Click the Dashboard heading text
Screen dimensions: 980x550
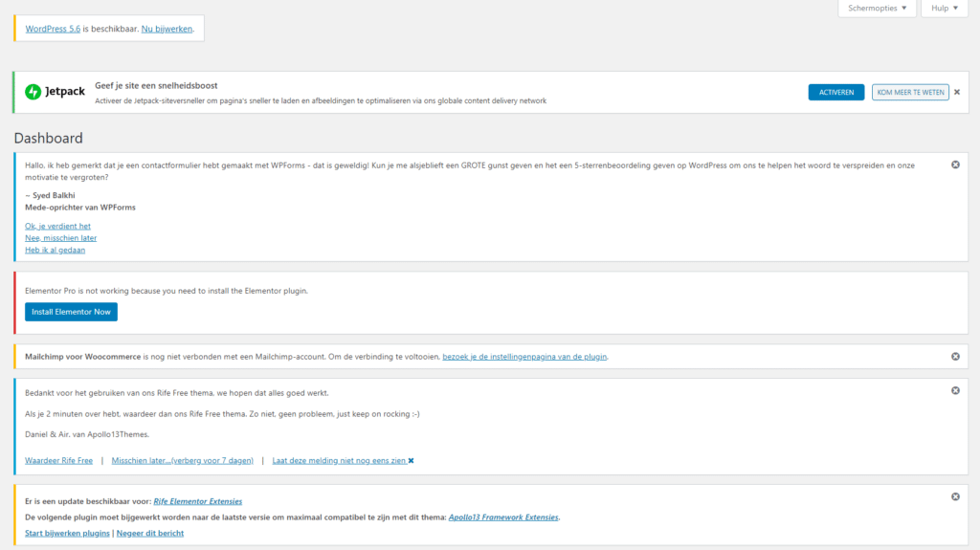coord(48,138)
